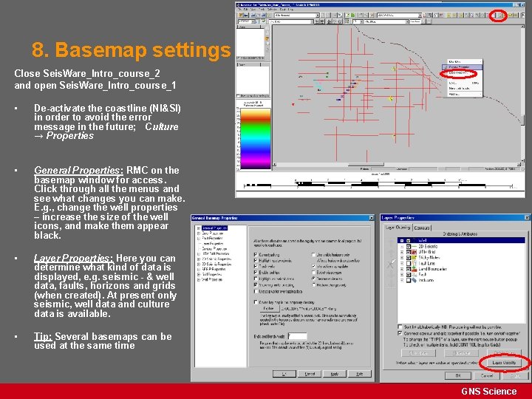Expand the 2D Seismic layer row
The width and height of the screenshot is (532, 399).
[402, 246]
